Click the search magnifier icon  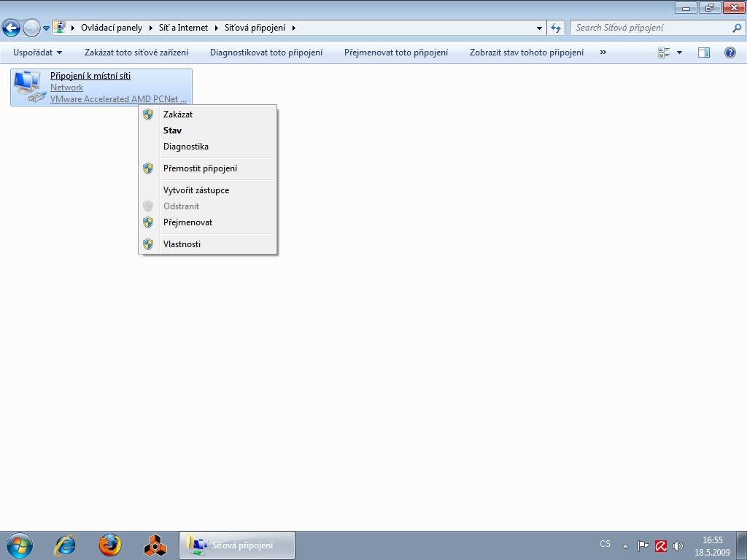coord(737,28)
